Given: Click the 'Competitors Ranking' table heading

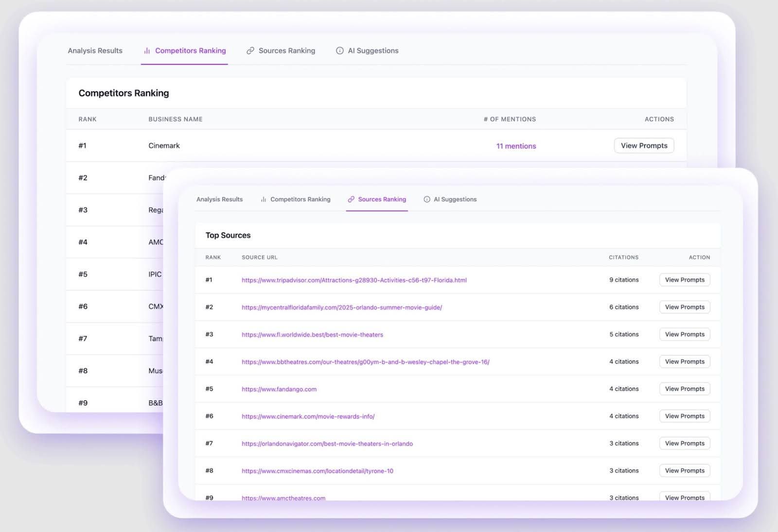Looking at the screenshot, I should pos(124,93).
